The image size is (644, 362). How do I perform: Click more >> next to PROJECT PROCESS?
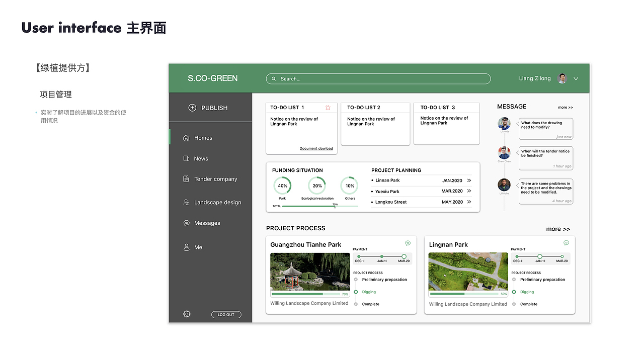coord(558,229)
